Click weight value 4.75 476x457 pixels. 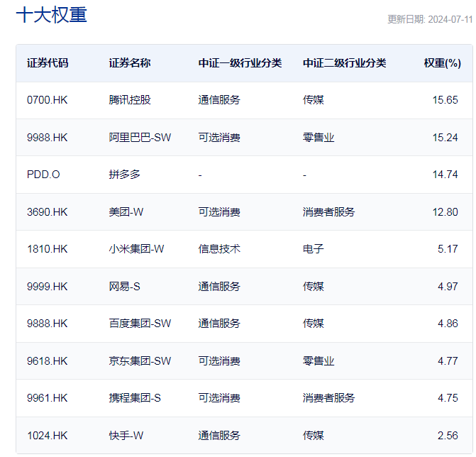(x=448, y=398)
